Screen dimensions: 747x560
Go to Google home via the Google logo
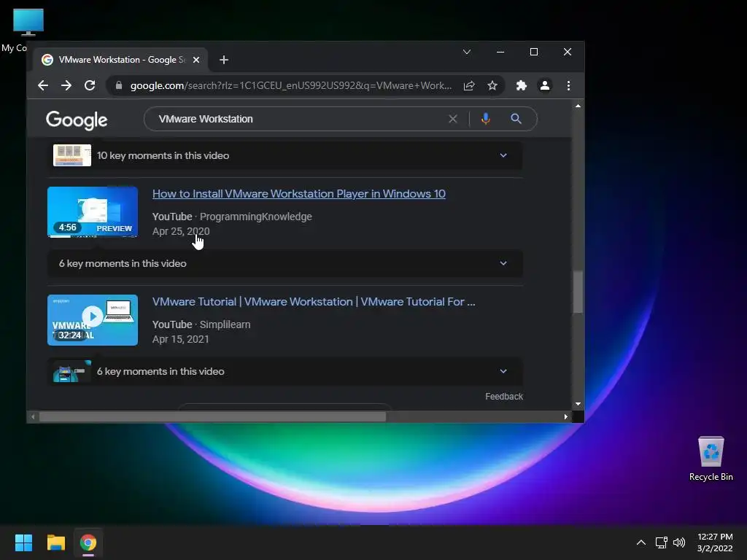pos(77,120)
